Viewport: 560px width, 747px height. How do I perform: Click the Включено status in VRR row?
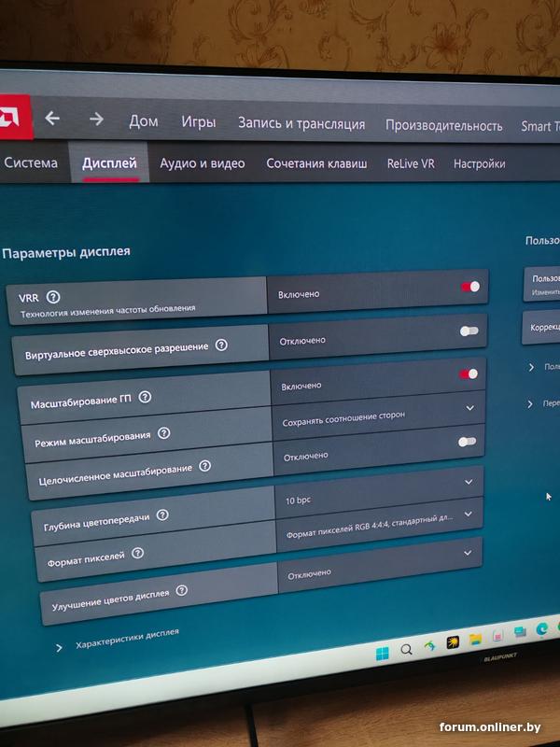[x=299, y=294]
